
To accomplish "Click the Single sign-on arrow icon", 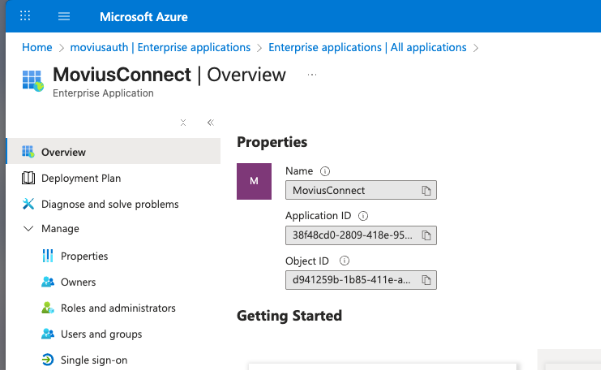I will (48, 360).
